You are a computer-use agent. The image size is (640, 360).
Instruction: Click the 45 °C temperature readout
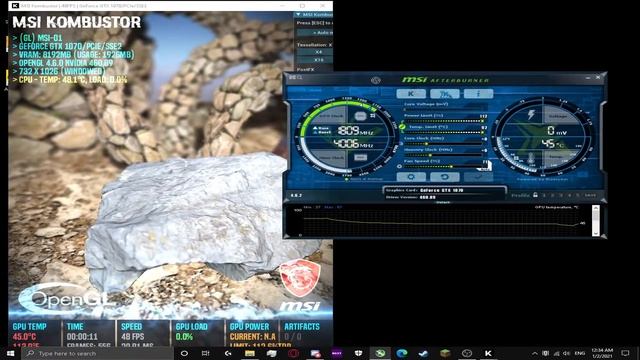tap(554, 144)
